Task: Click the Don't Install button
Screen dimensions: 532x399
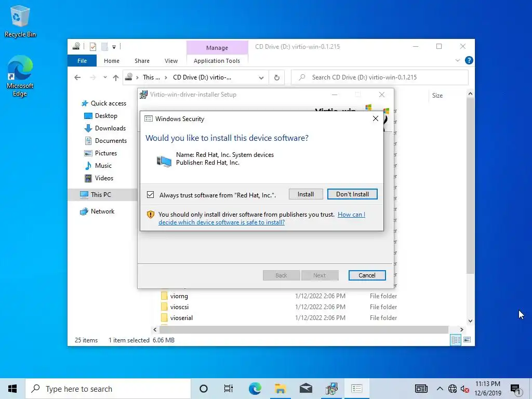Action: pyautogui.click(x=352, y=194)
